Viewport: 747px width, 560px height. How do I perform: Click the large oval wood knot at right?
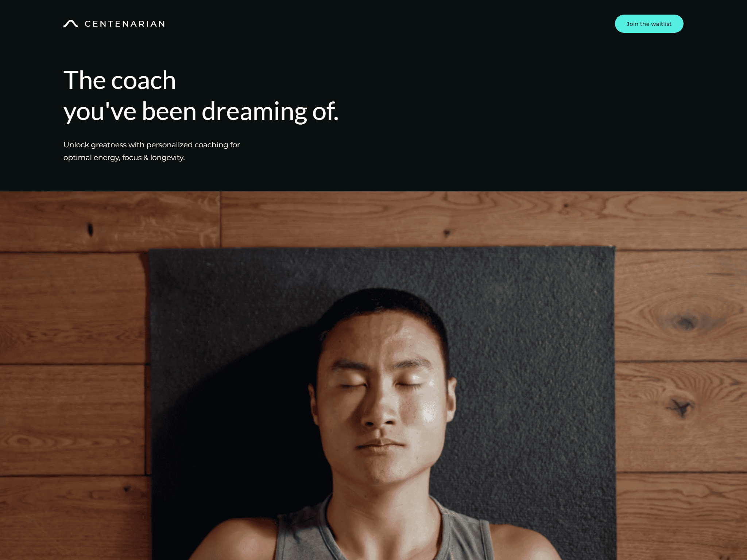[x=686, y=322]
